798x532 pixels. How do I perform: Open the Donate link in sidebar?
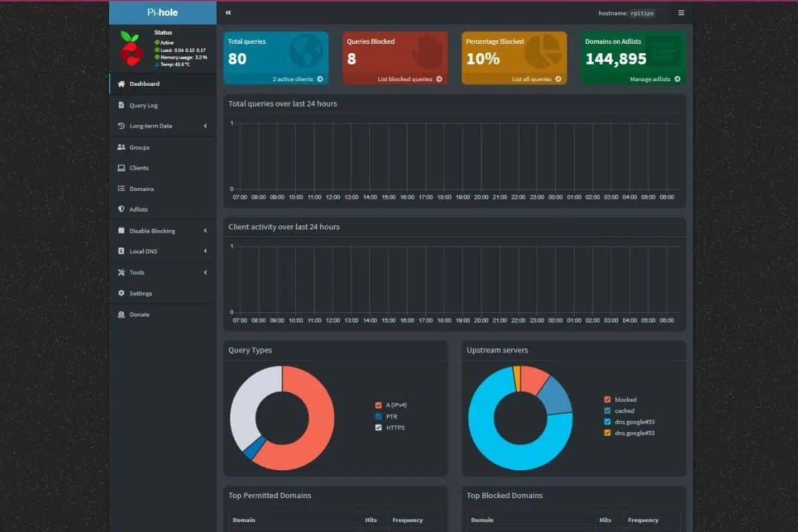(x=139, y=315)
